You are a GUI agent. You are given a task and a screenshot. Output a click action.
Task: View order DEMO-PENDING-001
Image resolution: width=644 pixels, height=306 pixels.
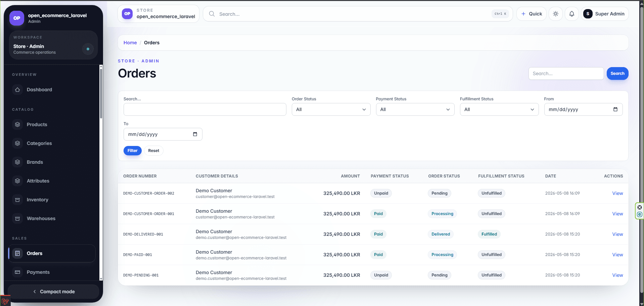point(617,275)
